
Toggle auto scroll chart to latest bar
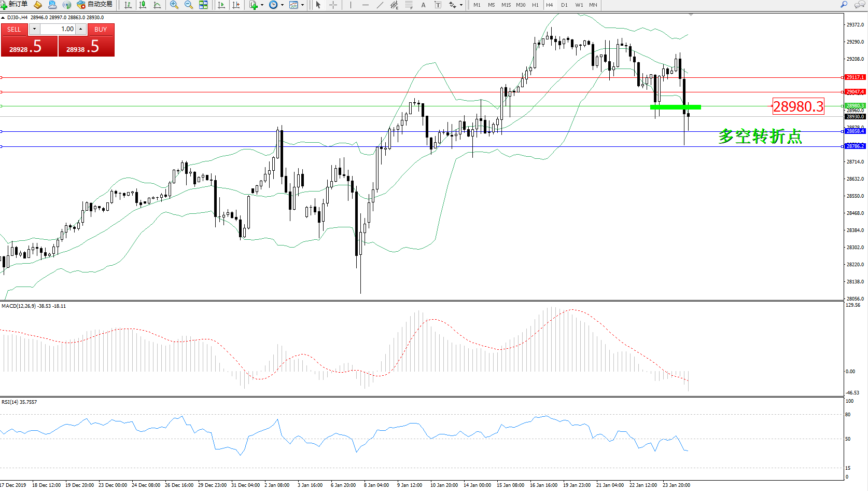tap(221, 5)
